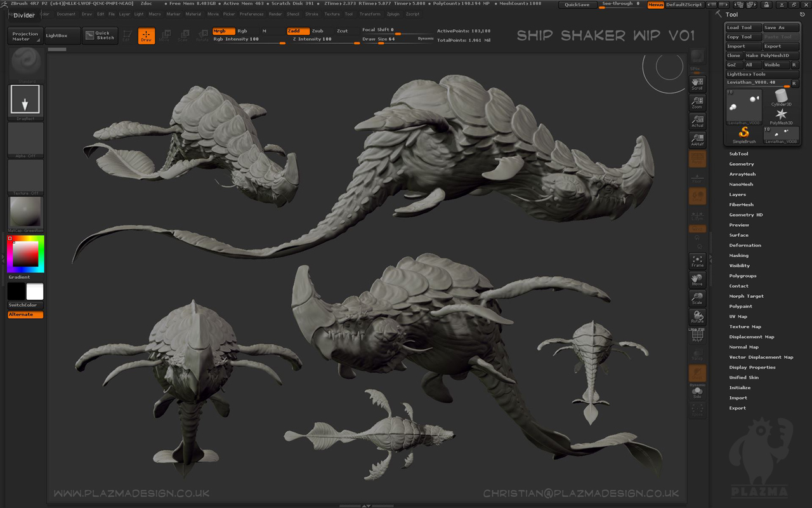Toggle the Dynamic draw size option
Viewport: 812px width, 508px height.
tap(426, 39)
